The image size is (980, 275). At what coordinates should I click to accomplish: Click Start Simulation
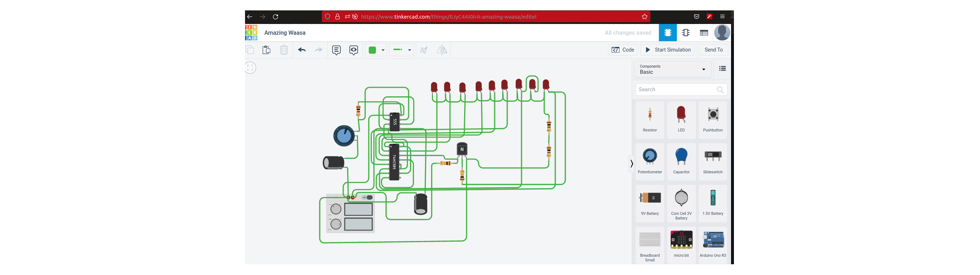coord(668,50)
